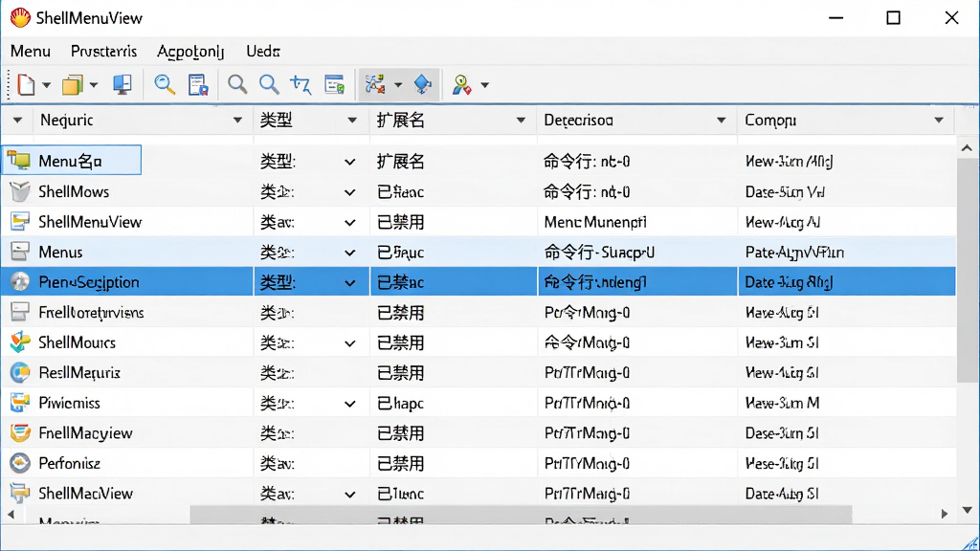
Task: Click the vertical scrollbar up arrow
Action: tap(967, 148)
